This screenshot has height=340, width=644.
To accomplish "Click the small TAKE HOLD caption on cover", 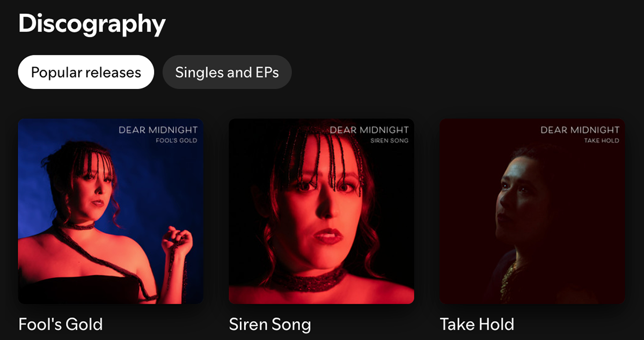I will tap(602, 141).
